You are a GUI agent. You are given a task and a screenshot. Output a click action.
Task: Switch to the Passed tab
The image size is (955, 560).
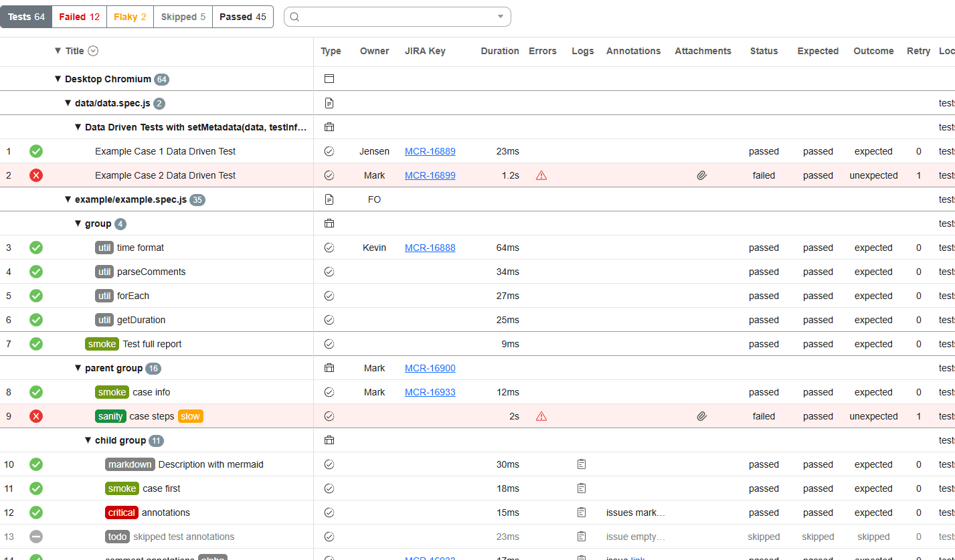pyautogui.click(x=242, y=17)
